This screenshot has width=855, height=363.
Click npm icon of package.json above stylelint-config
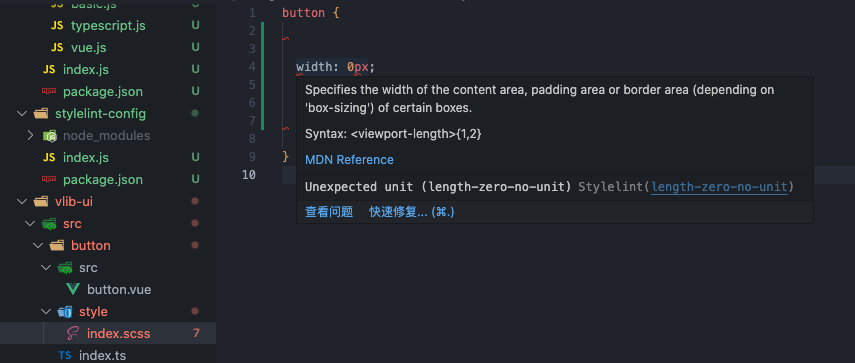coord(49,92)
